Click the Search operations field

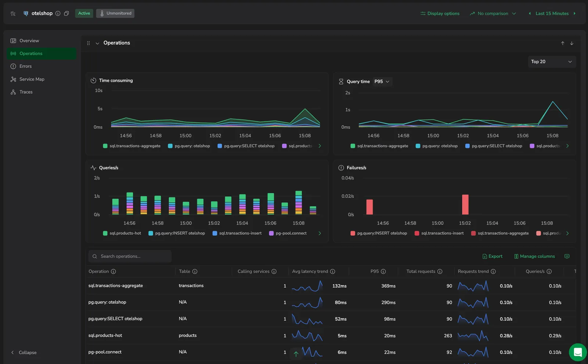pos(130,256)
